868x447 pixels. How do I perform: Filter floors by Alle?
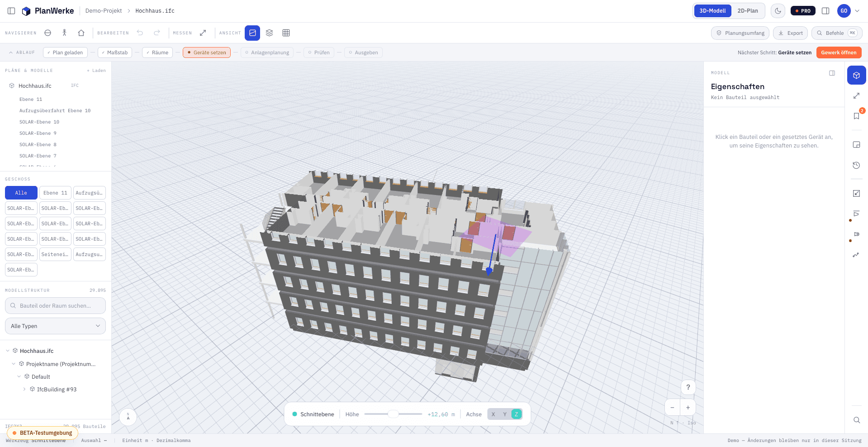[21, 193]
